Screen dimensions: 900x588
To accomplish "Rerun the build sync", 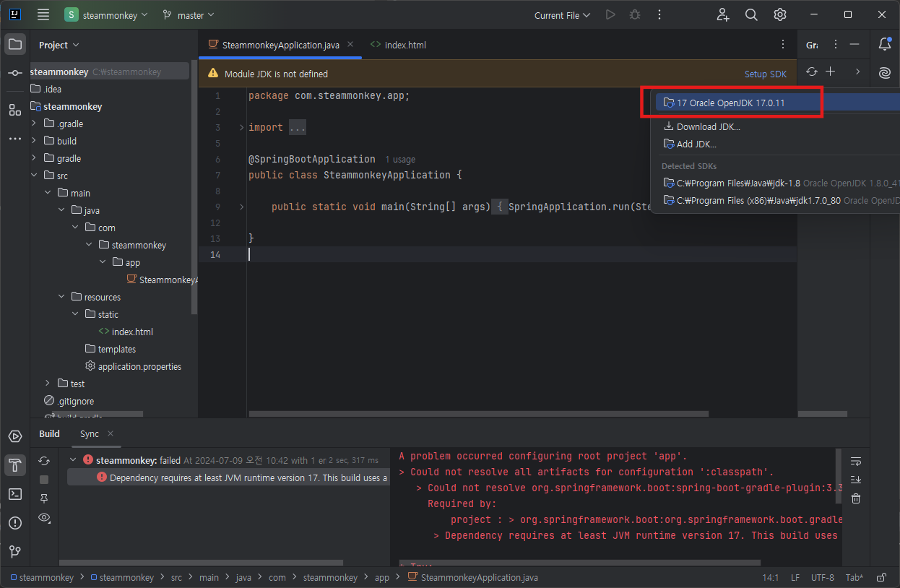I will coord(44,461).
